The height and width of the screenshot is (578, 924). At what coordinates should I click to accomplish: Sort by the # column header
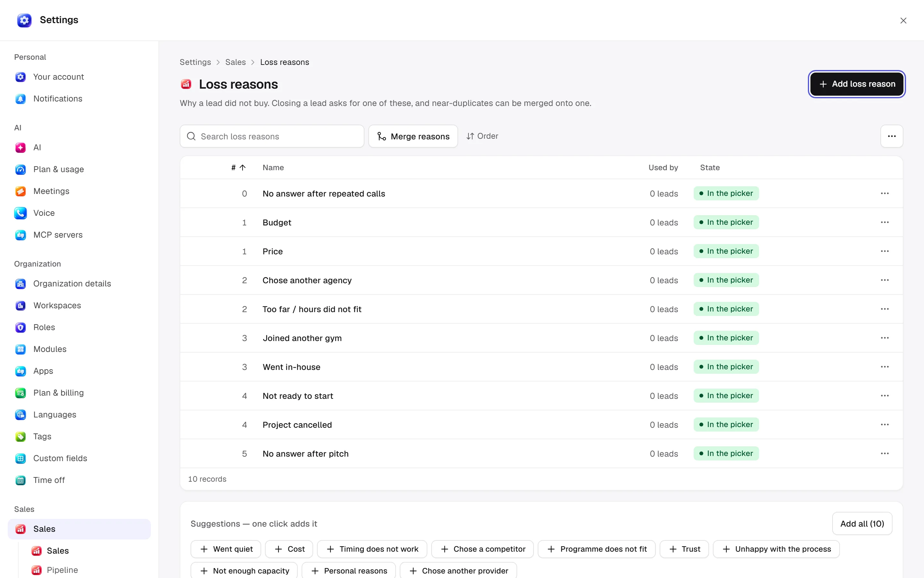[x=238, y=167]
